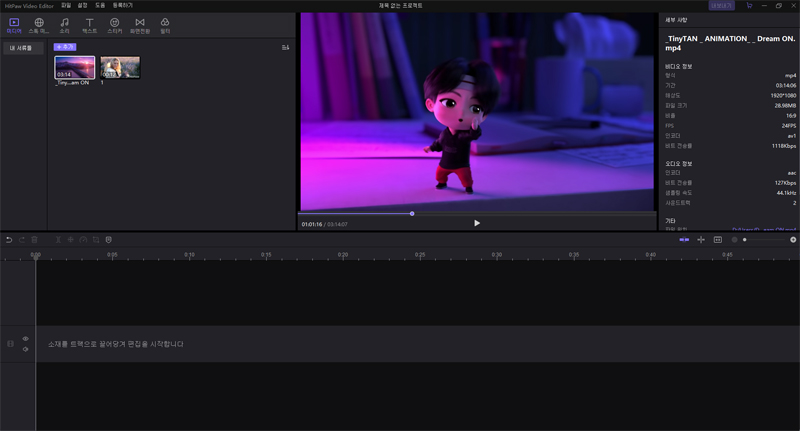Click the redo arrow icon

click(x=21, y=240)
